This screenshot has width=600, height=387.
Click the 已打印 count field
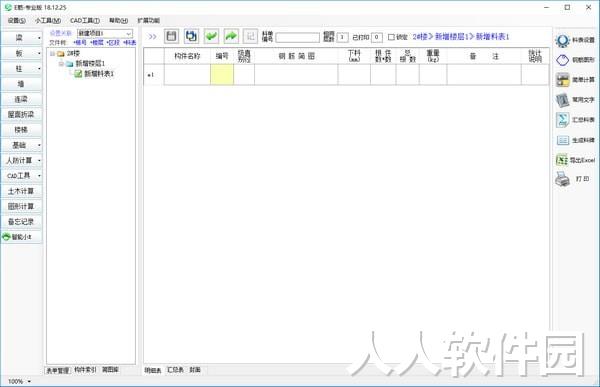(377, 37)
